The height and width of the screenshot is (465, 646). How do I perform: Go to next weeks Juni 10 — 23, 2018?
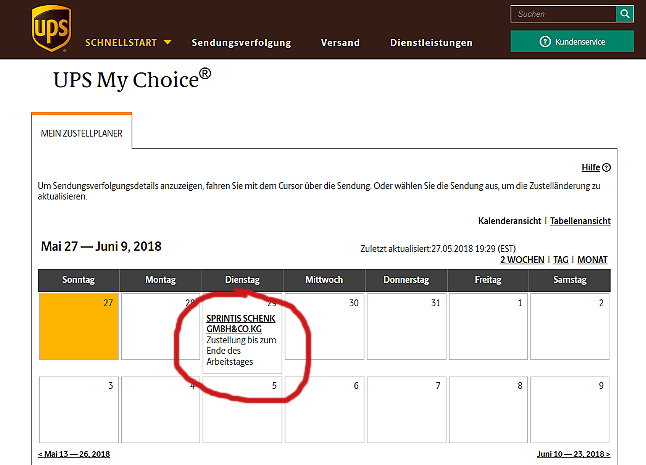click(x=573, y=454)
